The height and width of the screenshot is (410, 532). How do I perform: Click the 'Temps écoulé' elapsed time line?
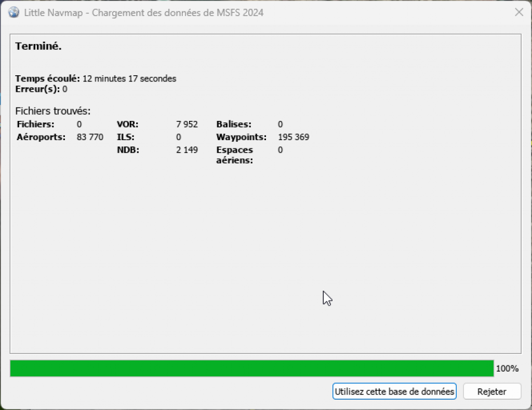pos(96,79)
